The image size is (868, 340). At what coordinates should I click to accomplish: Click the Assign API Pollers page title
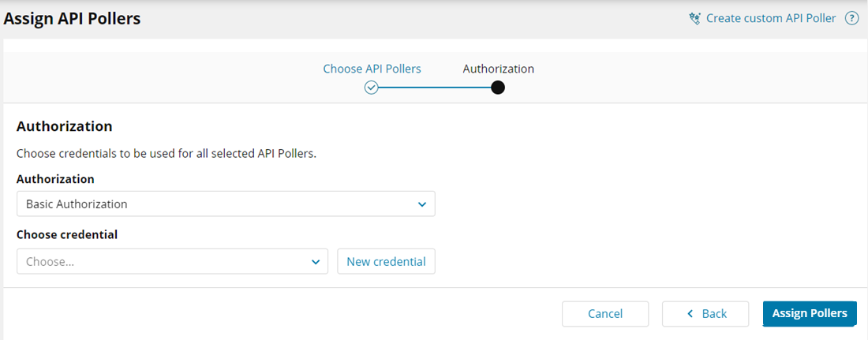(73, 18)
